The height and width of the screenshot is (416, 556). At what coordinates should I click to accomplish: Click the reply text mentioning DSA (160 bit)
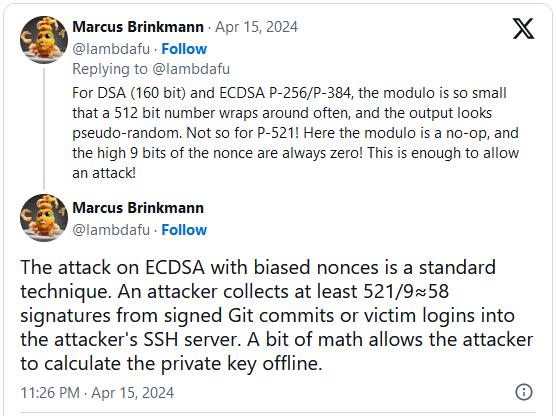click(x=295, y=133)
